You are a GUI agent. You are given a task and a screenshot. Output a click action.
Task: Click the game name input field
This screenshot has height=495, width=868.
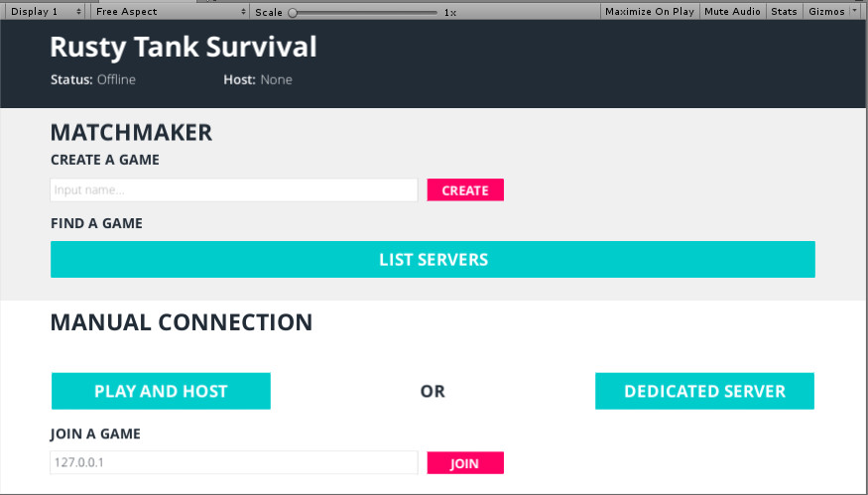234,189
